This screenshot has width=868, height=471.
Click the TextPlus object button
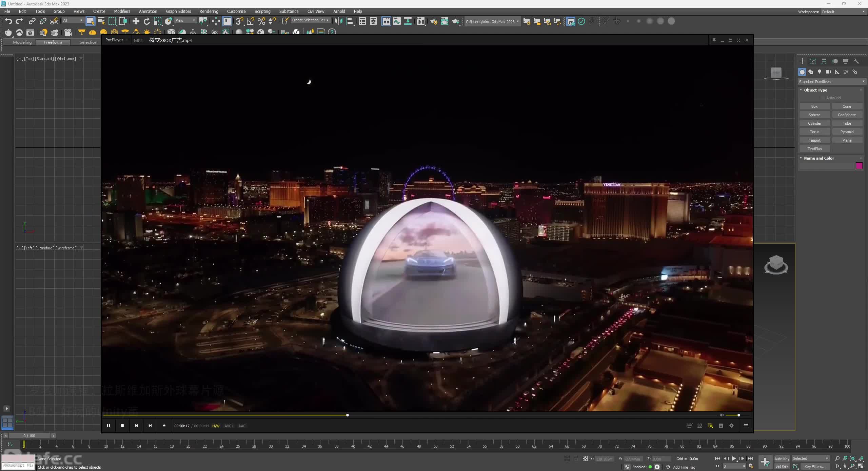click(814, 149)
